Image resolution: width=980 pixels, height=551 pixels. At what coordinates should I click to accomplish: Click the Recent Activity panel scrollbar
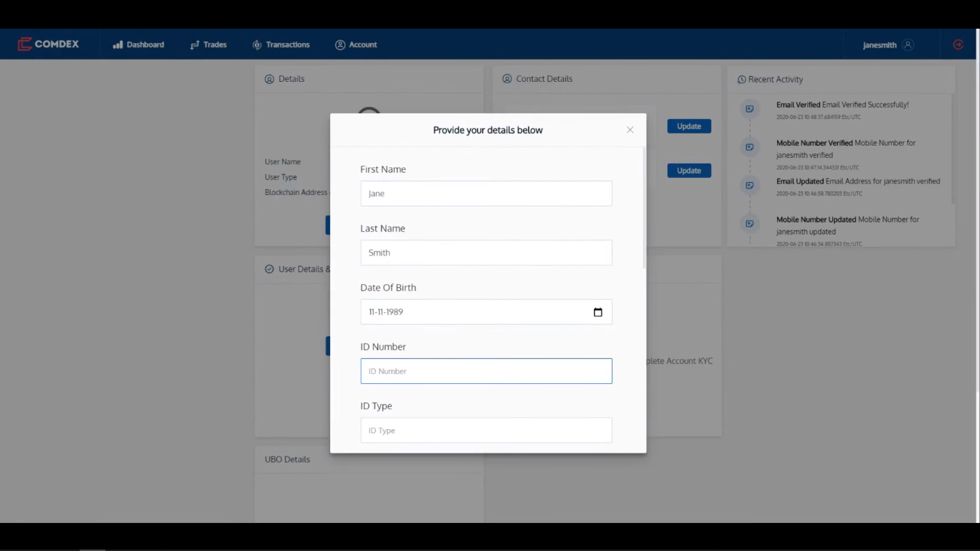pyautogui.click(x=953, y=149)
